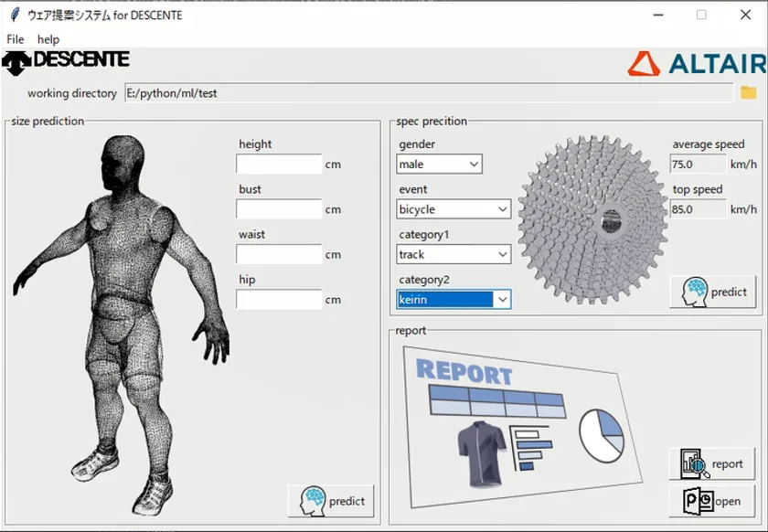Click the ALTAIR logo
Image resolution: width=768 pixels, height=532 pixels.
(x=697, y=63)
